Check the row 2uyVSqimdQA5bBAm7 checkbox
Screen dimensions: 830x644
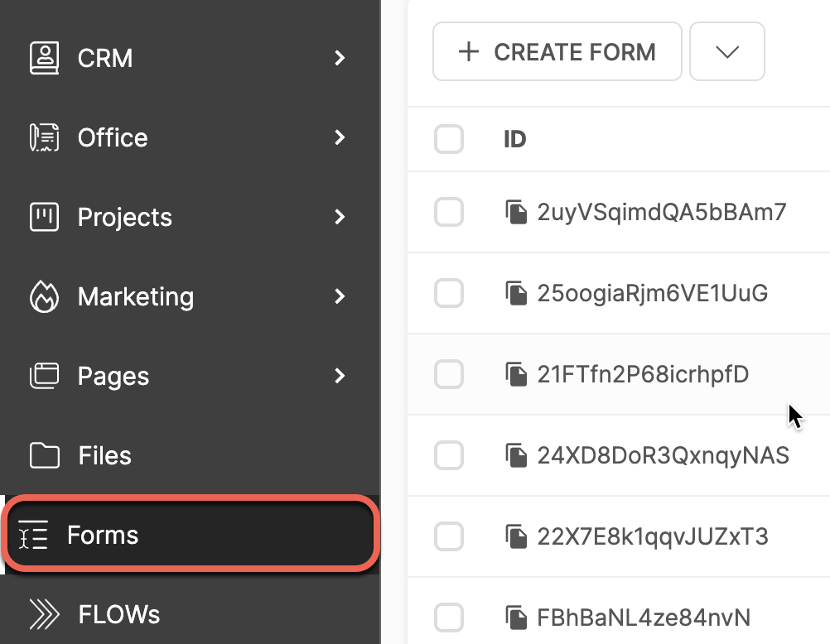click(449, 212)
